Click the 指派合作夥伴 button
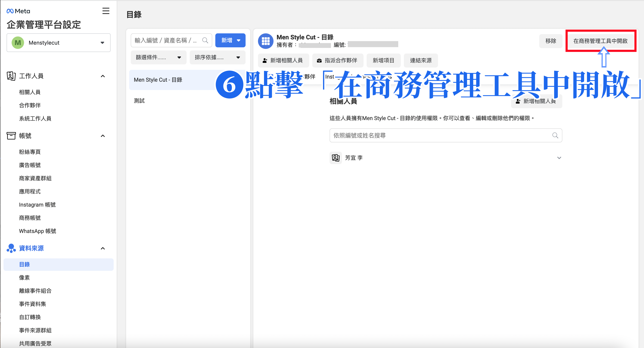The height and width of the screenshot is (348, 644). (x=338, y=61)
